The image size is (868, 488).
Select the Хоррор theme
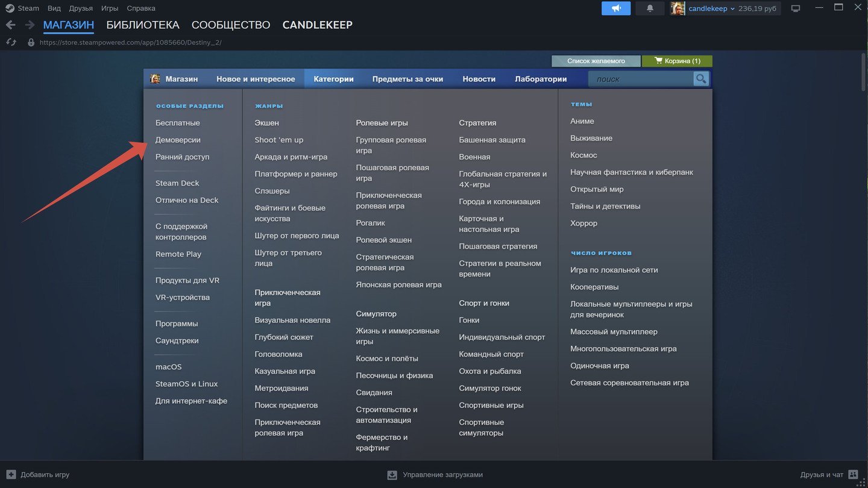[584, 224]
